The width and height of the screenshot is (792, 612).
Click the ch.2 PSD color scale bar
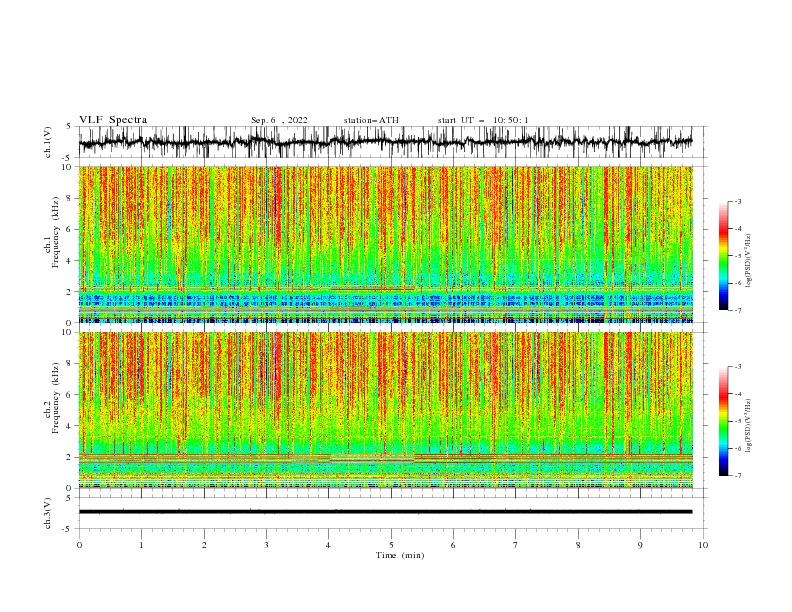pos(723,421)
